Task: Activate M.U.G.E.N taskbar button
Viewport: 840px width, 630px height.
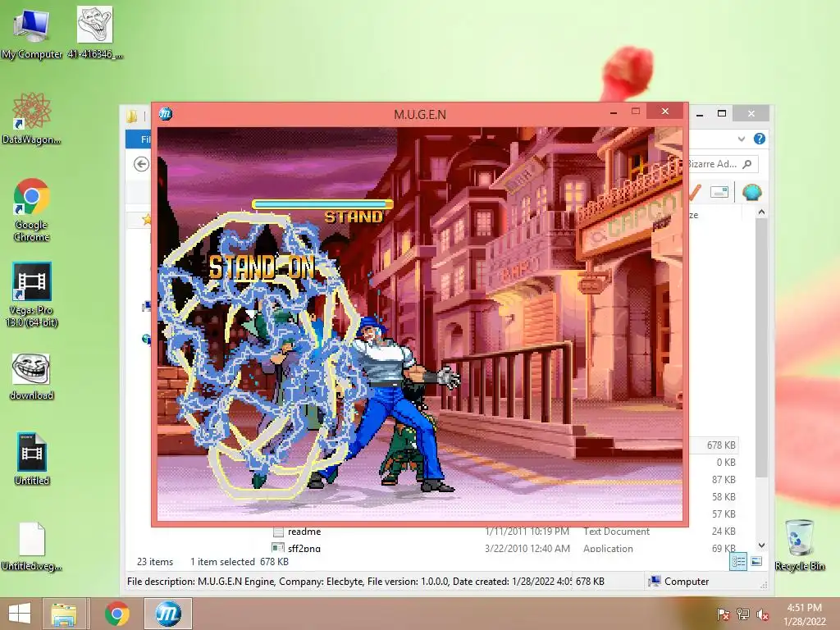Action: tap(168, 614)
